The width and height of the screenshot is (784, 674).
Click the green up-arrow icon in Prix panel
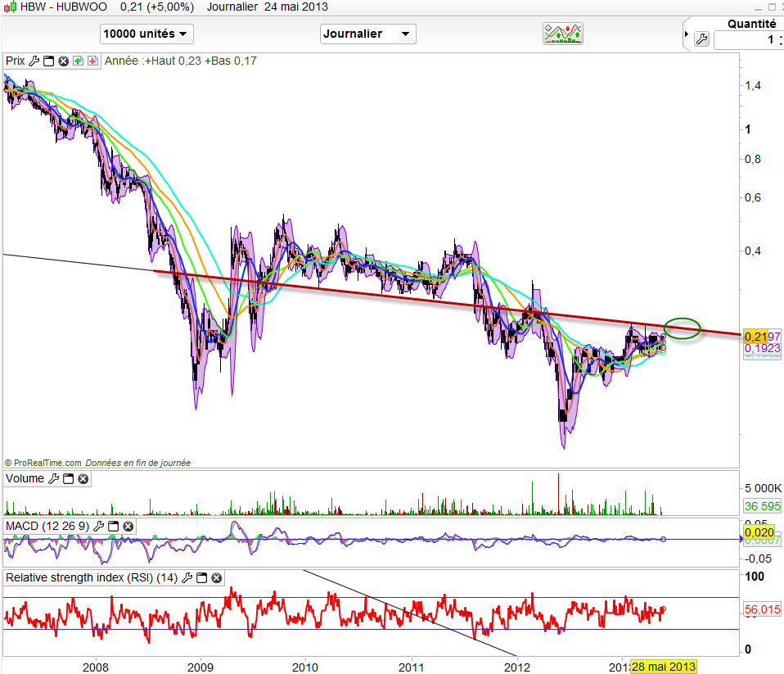tap(78, 61)
